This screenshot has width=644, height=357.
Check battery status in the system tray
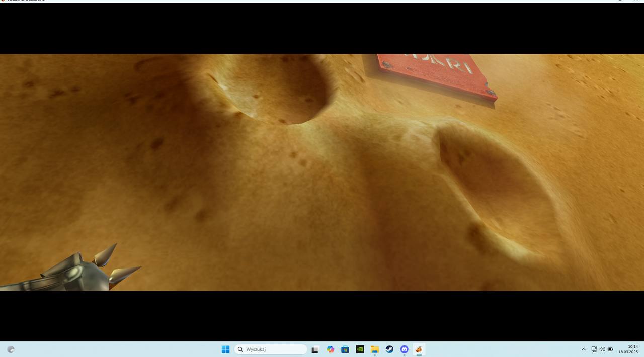point(610,349)
